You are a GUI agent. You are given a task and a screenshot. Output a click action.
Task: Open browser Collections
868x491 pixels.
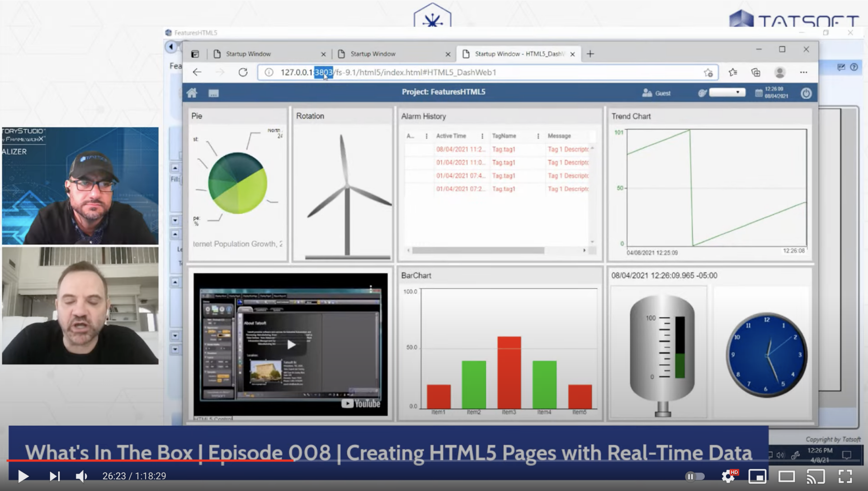(x=756, y=72)
